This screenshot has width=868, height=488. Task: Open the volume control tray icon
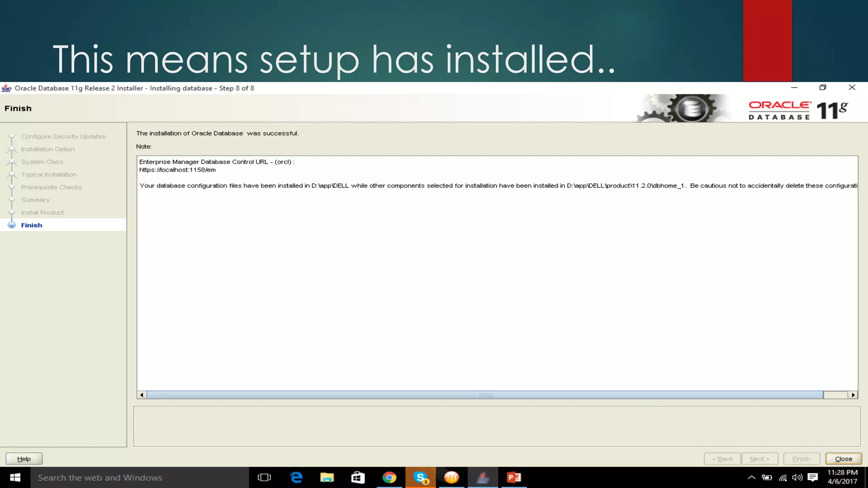point(797,477)
